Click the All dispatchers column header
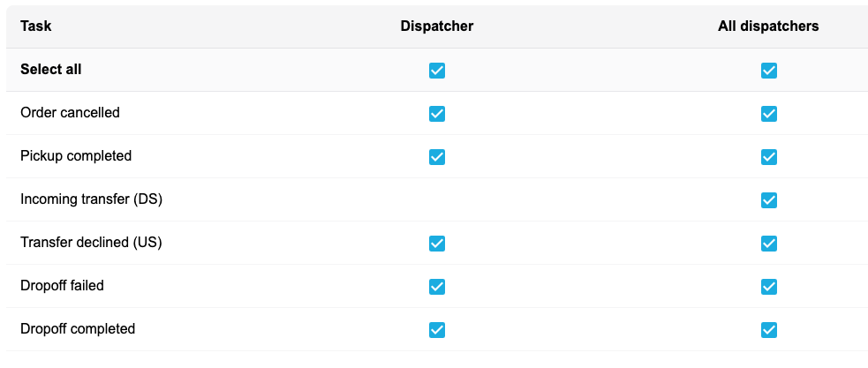868x368 pixels. point(768,26)
